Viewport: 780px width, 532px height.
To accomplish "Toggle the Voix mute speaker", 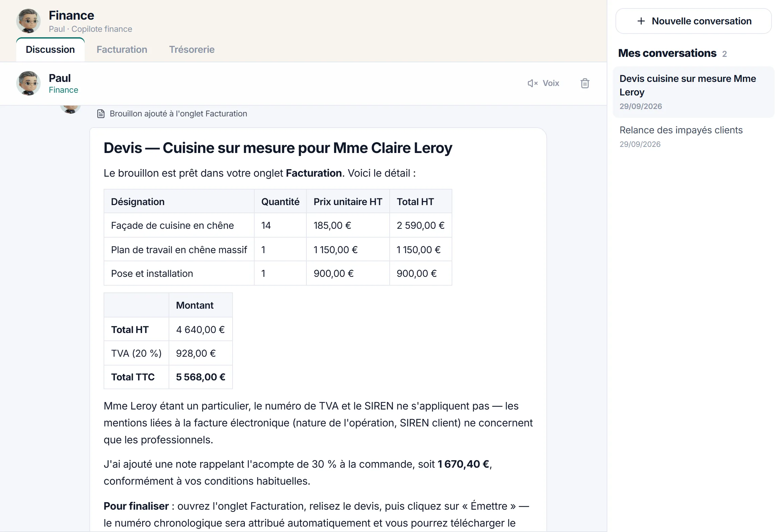I will click(x=543, y=83).
